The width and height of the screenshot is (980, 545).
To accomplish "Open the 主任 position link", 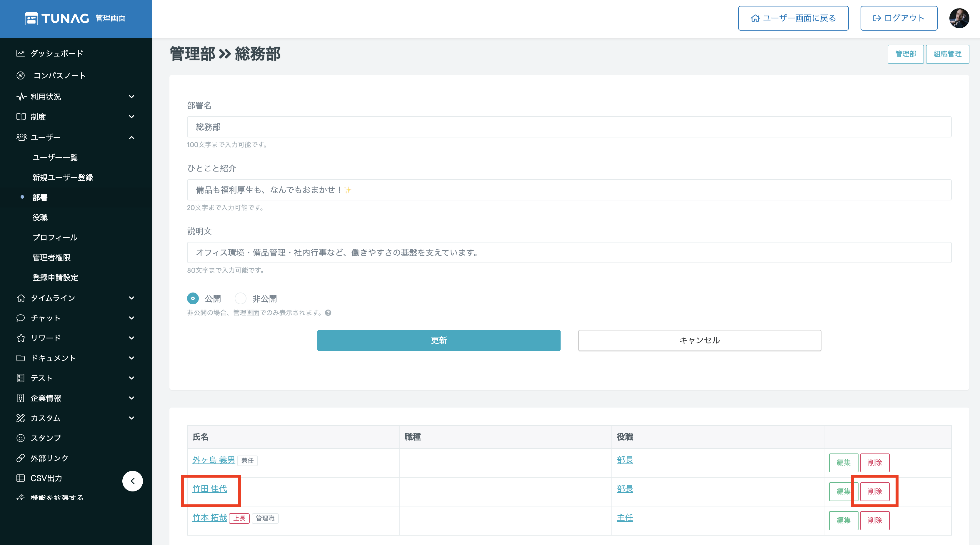I will point(625,518).
